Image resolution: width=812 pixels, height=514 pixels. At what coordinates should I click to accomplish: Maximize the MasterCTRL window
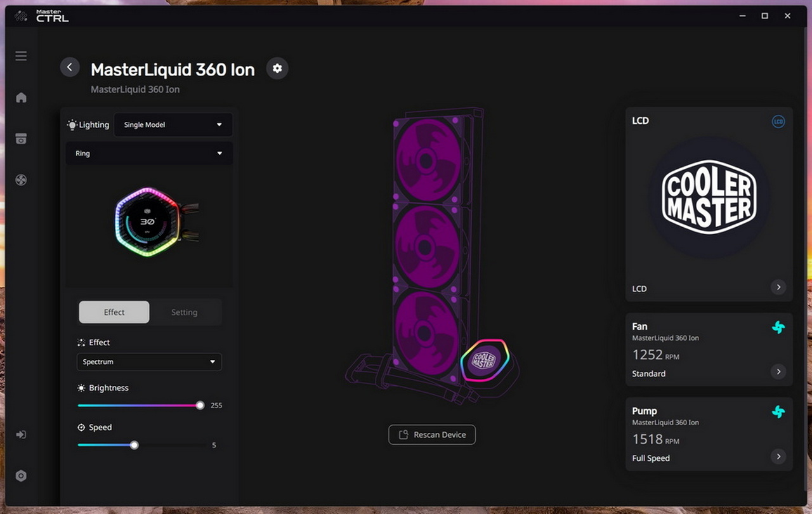tap(764, 16)
